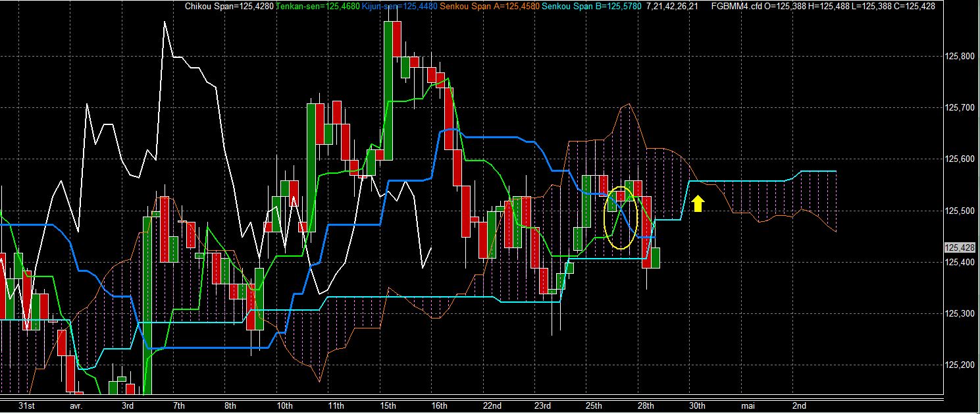Click the 11th date axis label
This screenshot has height=414, width=980.
click(336, 405)
